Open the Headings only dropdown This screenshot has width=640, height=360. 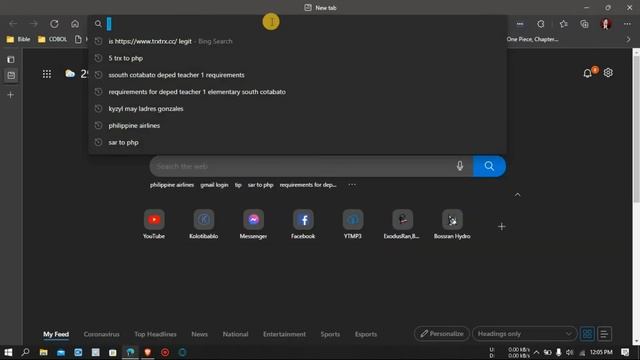coord(524,333)
